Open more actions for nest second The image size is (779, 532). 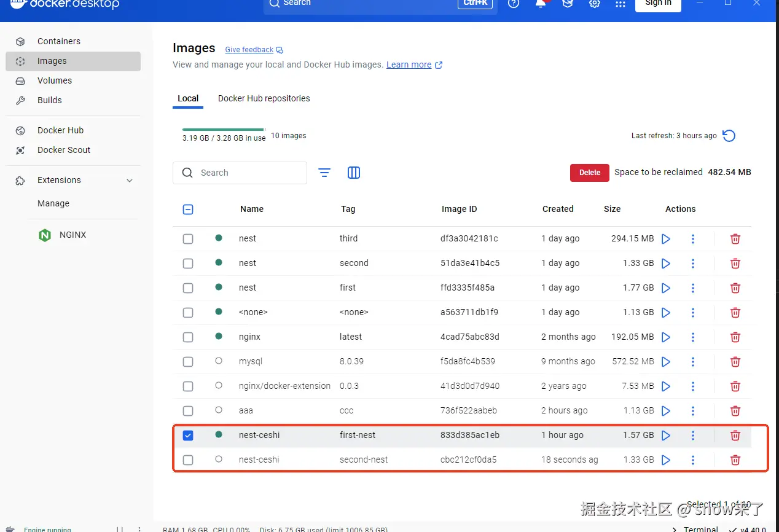pyautogui.click(x=693, y=264)
